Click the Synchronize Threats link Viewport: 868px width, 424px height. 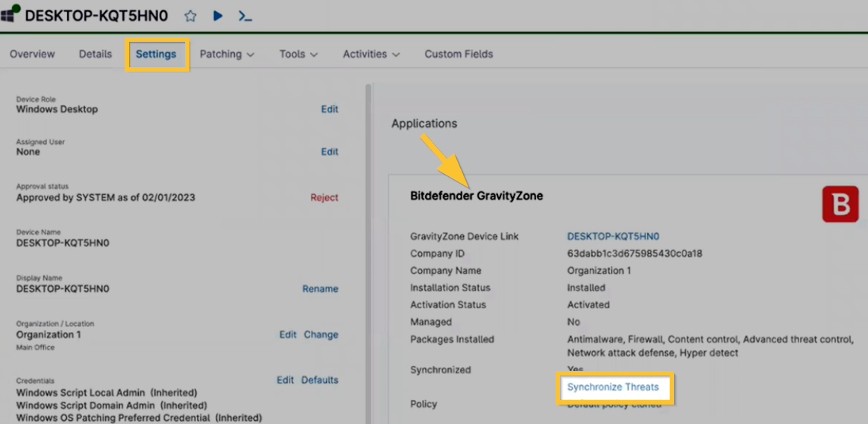click(x=613, y=387)
